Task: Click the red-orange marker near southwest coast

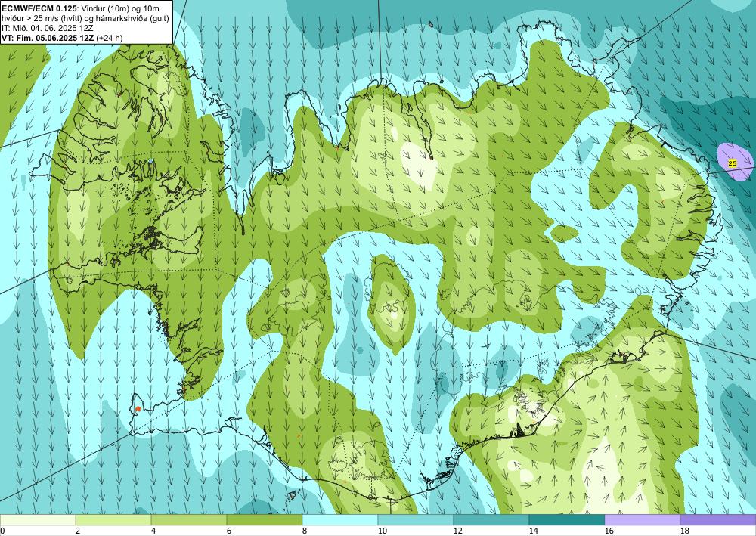Action: (x=138, y=409)
